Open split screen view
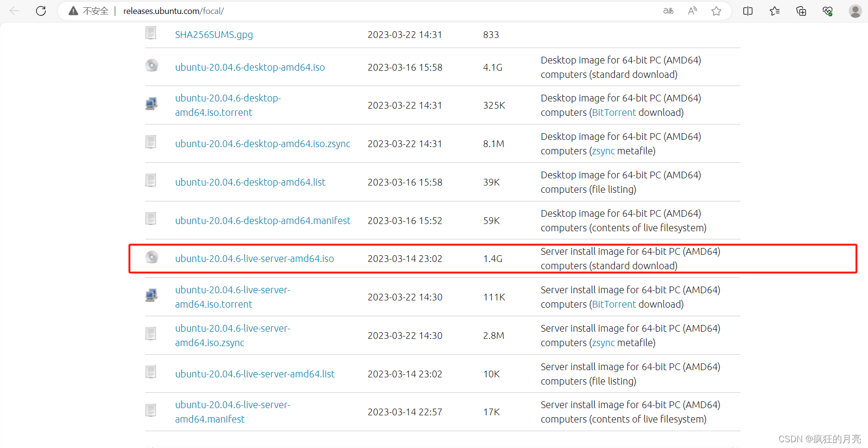 point(747,11)
